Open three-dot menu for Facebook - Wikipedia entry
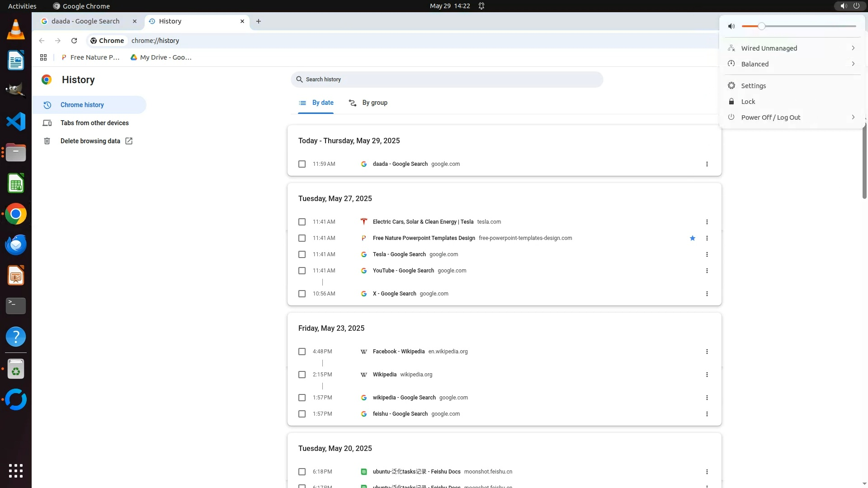Image resolution: width=868 pixels, height=488 pixels. click(707, 352)
